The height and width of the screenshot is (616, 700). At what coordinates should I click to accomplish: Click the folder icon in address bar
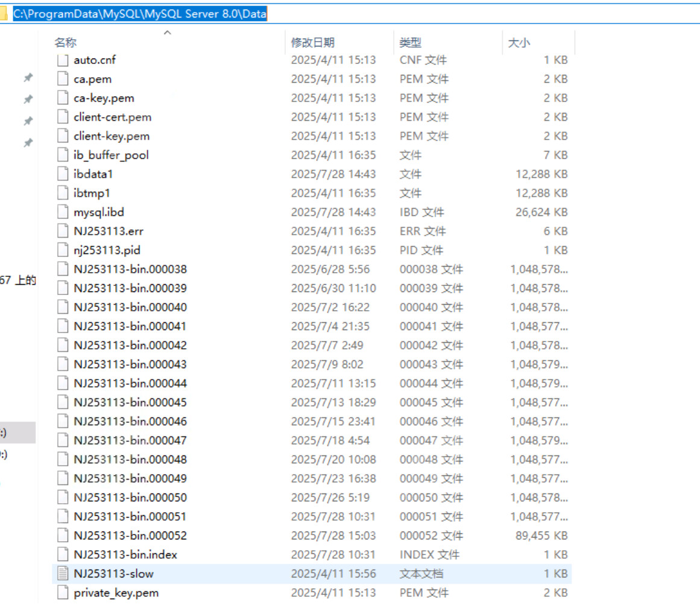tap(4, 14)
